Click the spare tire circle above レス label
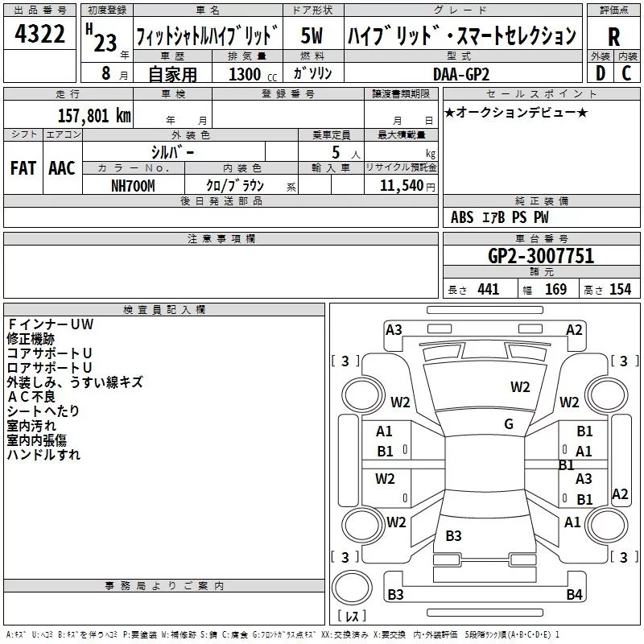Viewport: 644px width, 644px height. (352, 588)
